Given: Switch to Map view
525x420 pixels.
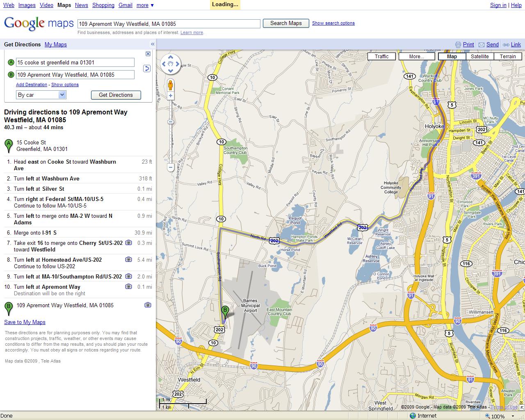Looking at the screenshot, I should tap(452, 57).
